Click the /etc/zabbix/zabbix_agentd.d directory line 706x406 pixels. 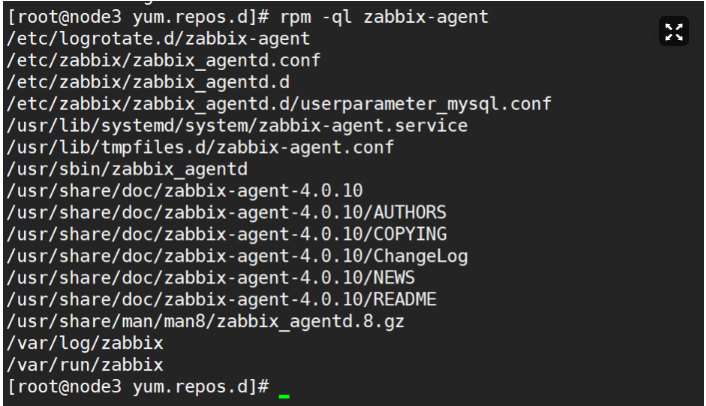pos(148,82)
